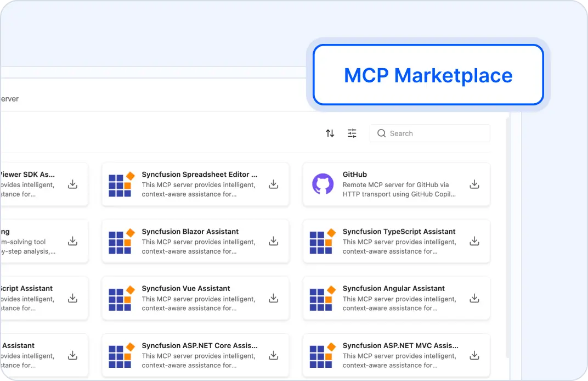Click the 'Remote MCP server for GitHub' description
This screenshot has width=588, height=381.
pos(399,189)
